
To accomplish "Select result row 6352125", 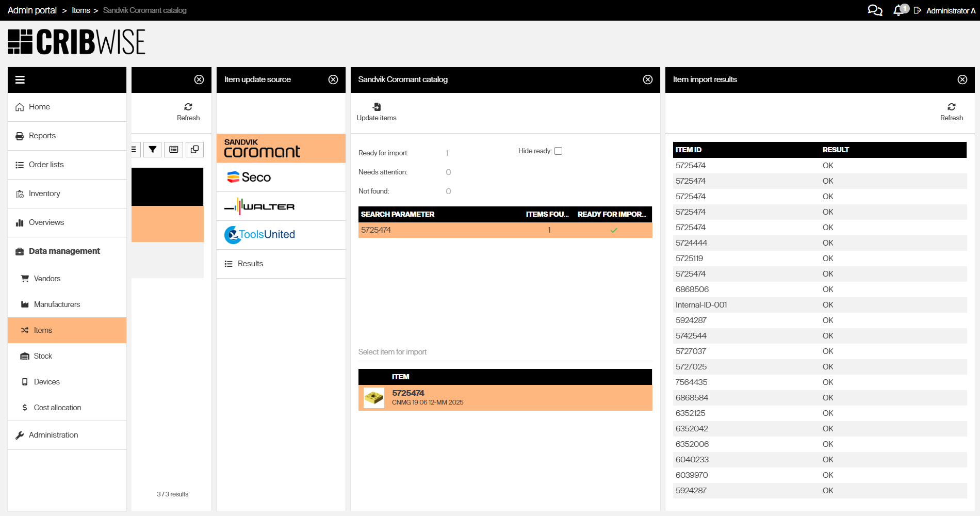I will click(820, 413).
